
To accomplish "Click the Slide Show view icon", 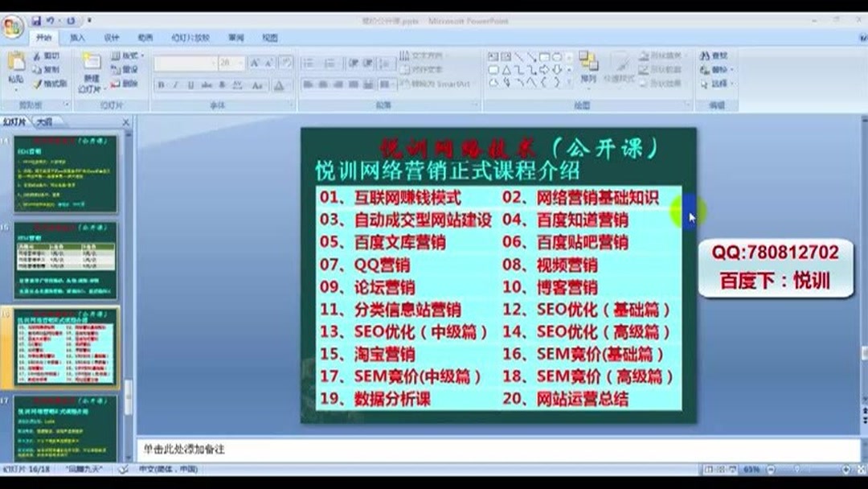I will pos(733,469).
